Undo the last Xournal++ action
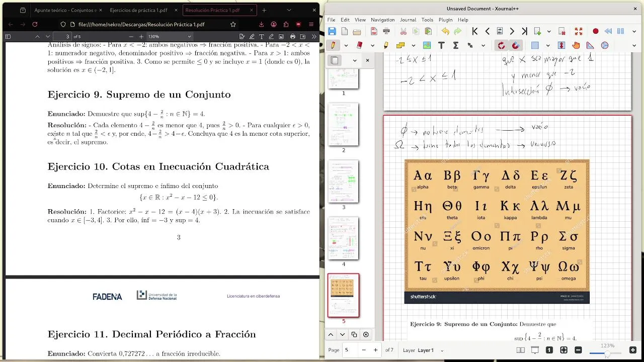Screen dimensions: 644x362 (x=445, y=31)
